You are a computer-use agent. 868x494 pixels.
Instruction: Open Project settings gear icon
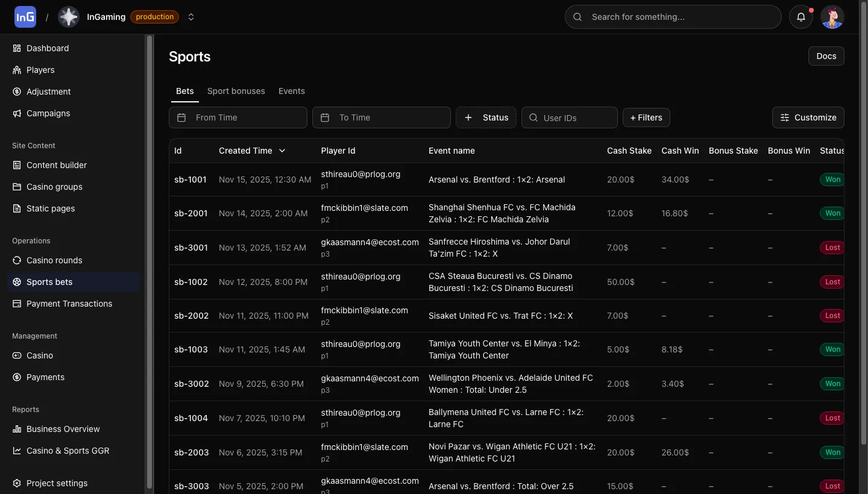(17, 483)
